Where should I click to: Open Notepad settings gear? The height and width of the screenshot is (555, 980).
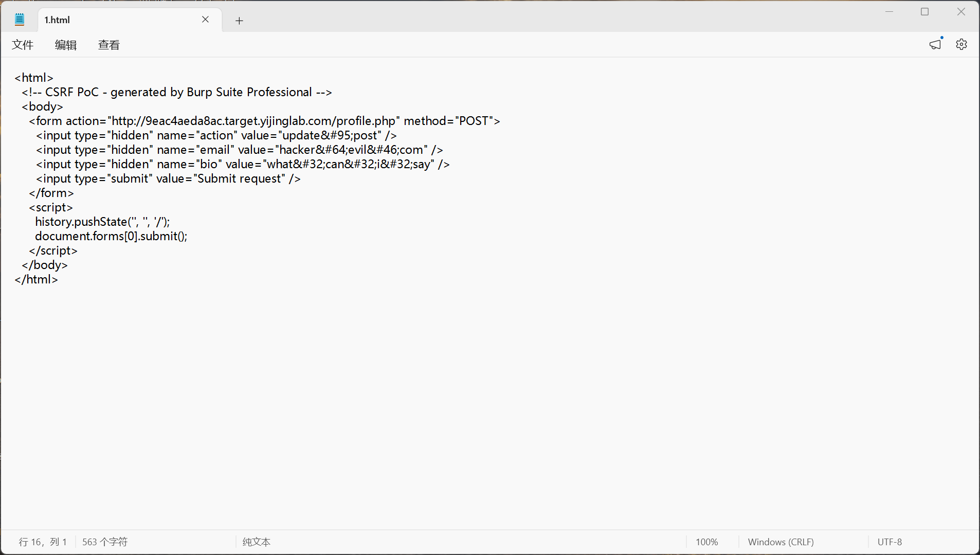pos(961,44)
